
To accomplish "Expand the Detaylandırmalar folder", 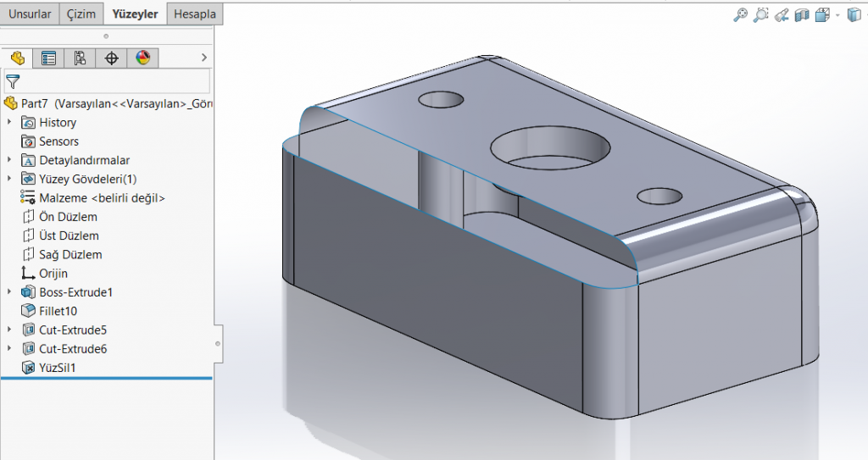I will click(8, 159).
